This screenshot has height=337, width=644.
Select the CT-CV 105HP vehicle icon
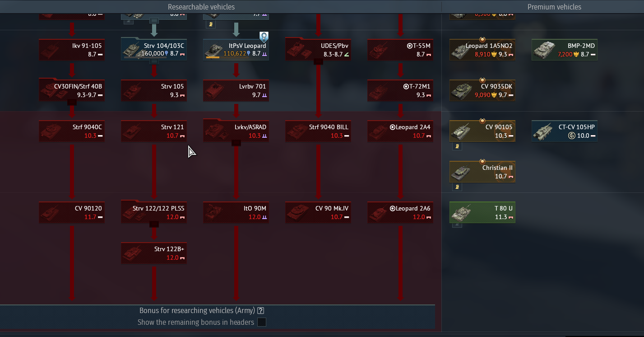coord(542,131)
